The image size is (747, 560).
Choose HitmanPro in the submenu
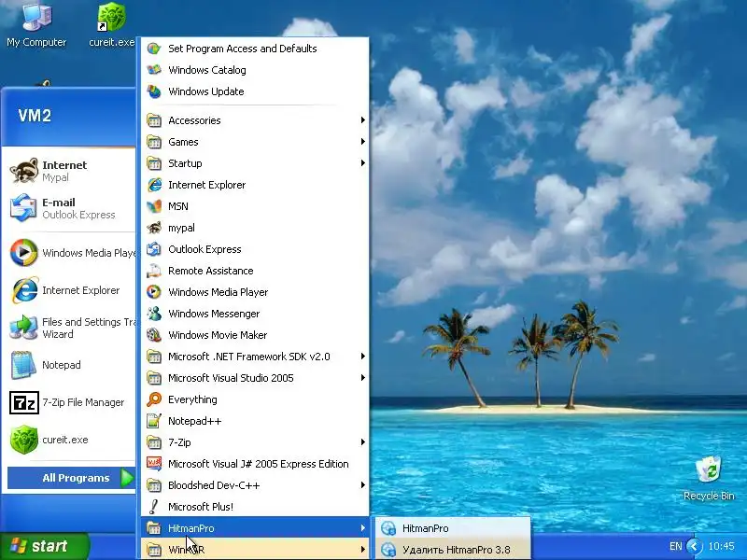coord(453,528)
